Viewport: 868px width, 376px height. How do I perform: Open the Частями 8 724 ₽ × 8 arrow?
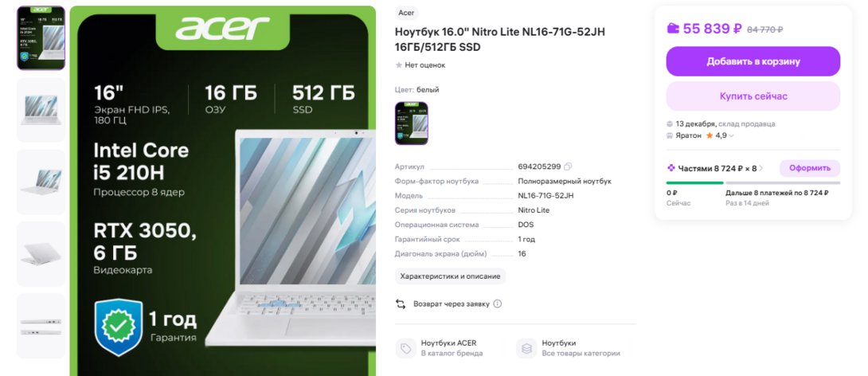(x=761, y=168)
